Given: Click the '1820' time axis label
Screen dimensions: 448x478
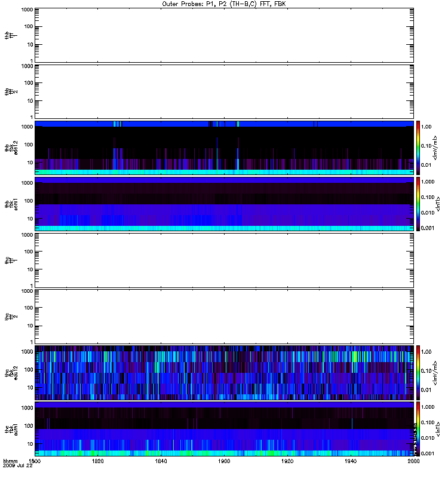Looking at the screenshot, I should (98, 461).
